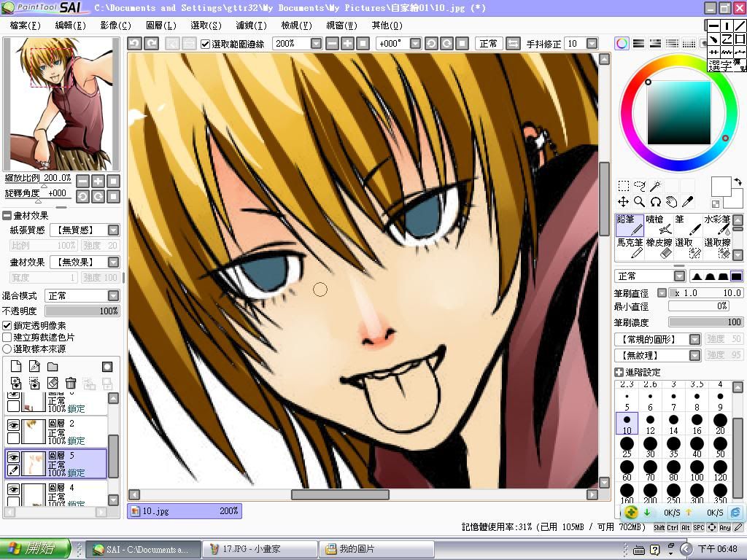Select the eyedropper tool
The image size is (747, 560).
(x=687, y=202)
